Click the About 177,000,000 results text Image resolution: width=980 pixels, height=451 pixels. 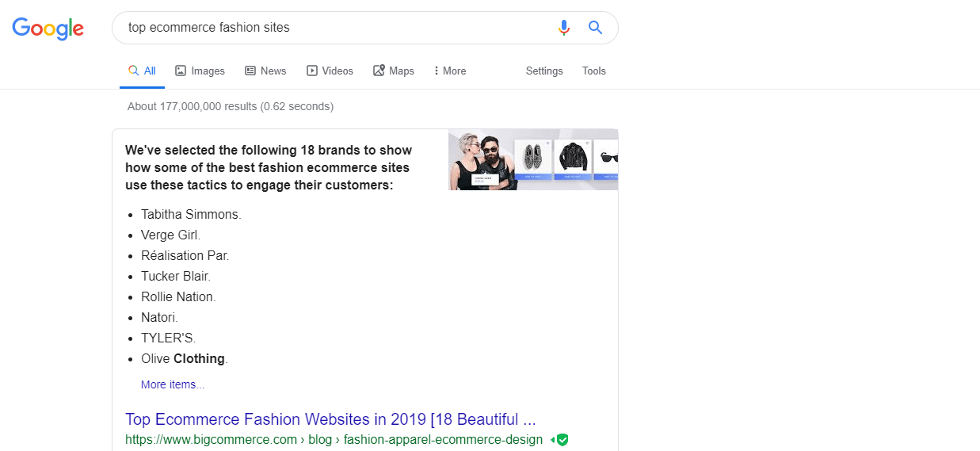[x=231, y=106]
